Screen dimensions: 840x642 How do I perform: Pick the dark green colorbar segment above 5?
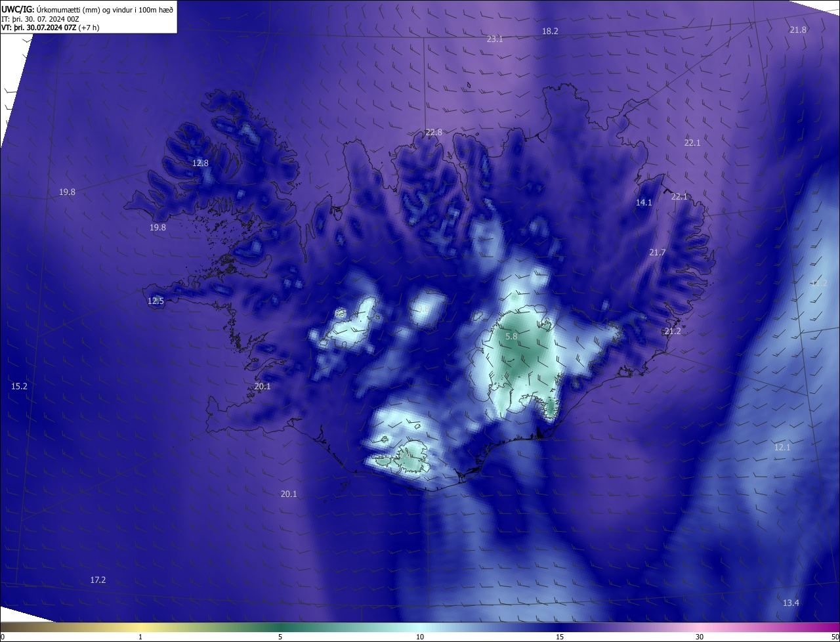(280, 627)
